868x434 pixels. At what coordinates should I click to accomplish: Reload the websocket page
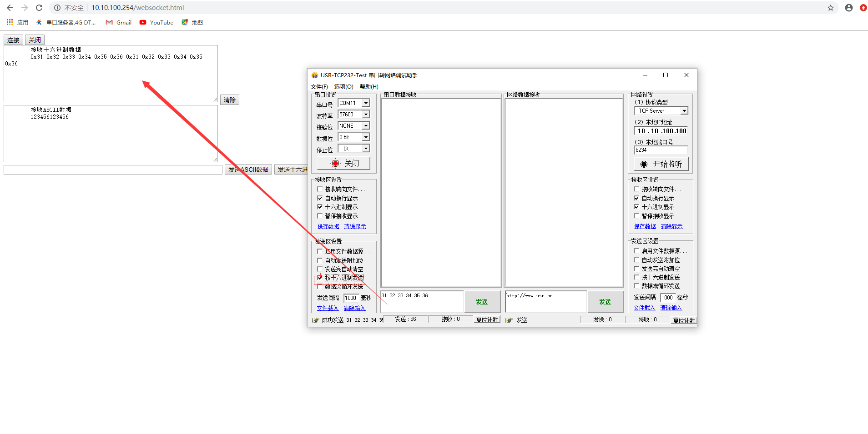click(39, 8)
